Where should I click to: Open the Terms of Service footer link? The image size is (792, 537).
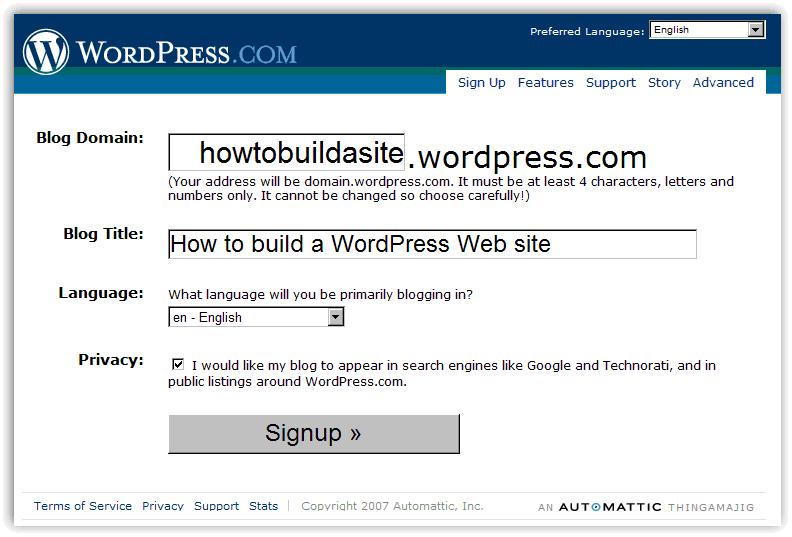83,506
